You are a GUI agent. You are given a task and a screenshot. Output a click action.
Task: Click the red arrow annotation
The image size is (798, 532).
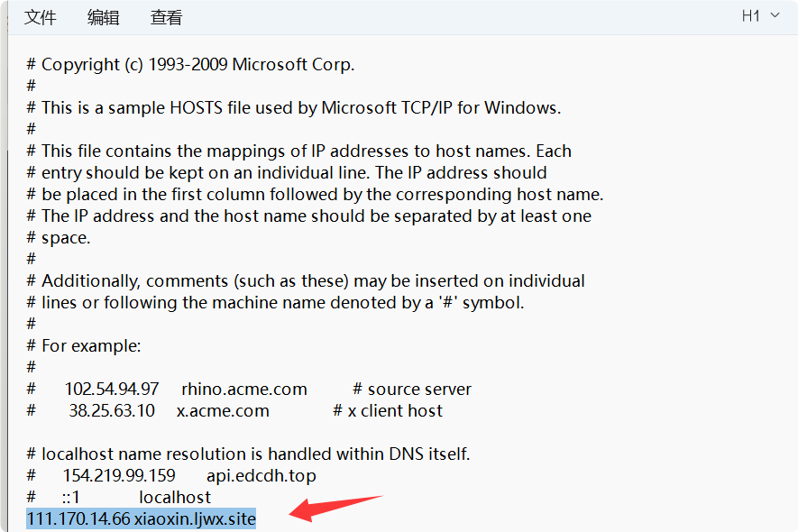coord(335,507)
